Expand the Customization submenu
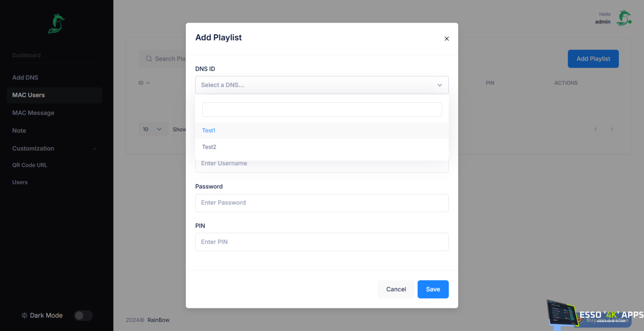This screenshot has width=644, height=331. click(x=95, y=149)
